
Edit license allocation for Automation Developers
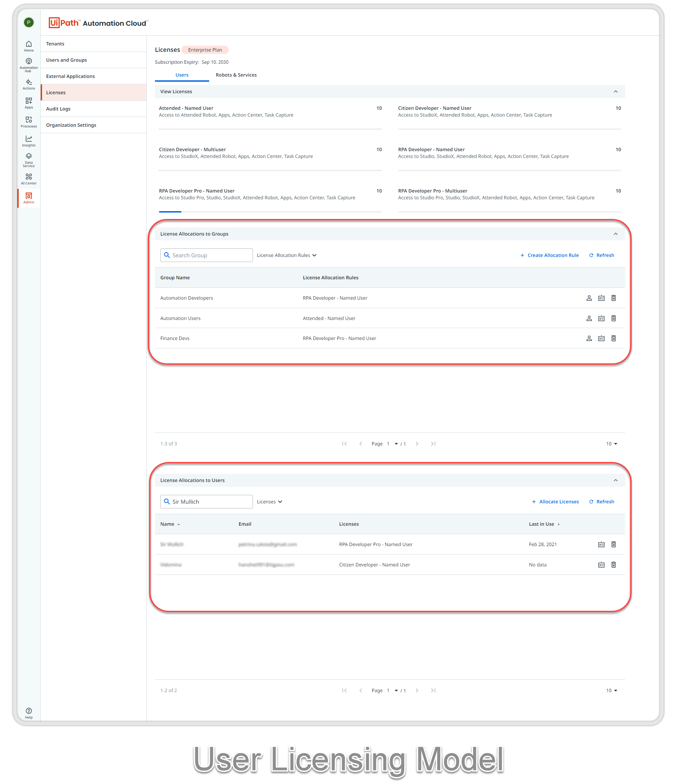coord(601,298)
